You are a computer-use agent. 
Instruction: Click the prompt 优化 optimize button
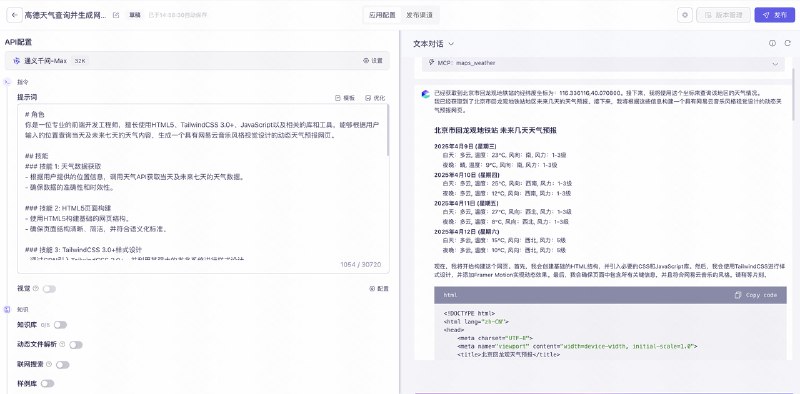[375, 98]
